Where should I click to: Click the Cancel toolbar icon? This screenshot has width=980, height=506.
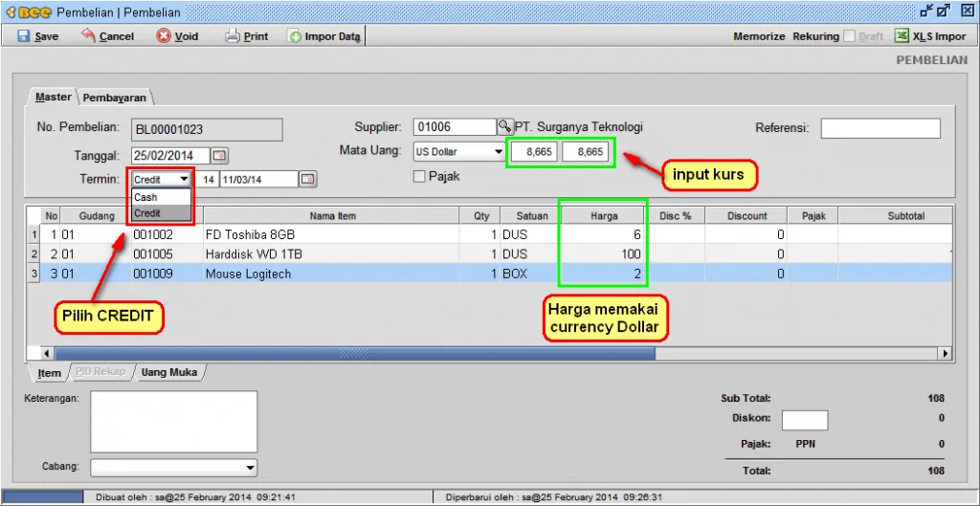click(x=89, y=36)
